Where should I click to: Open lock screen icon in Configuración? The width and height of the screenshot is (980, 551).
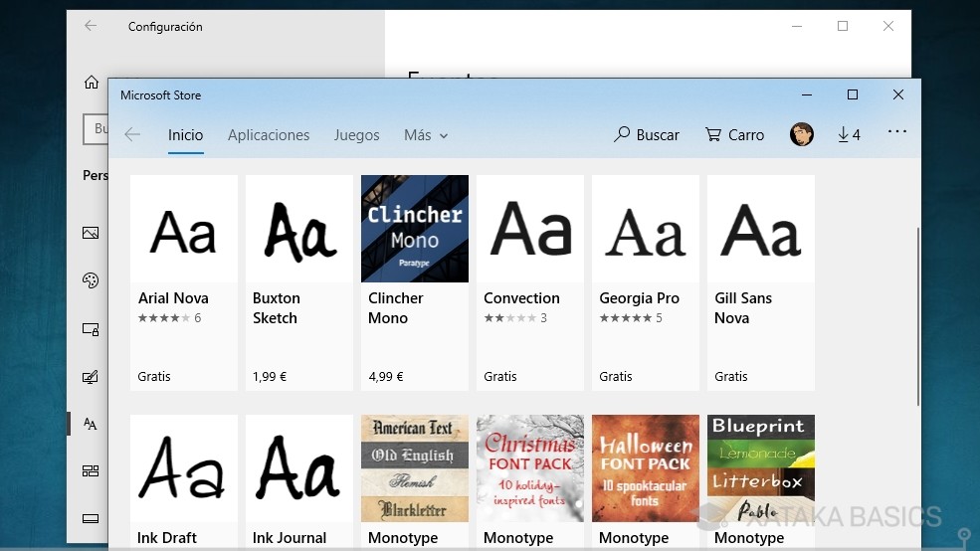[x=91, y=329]
